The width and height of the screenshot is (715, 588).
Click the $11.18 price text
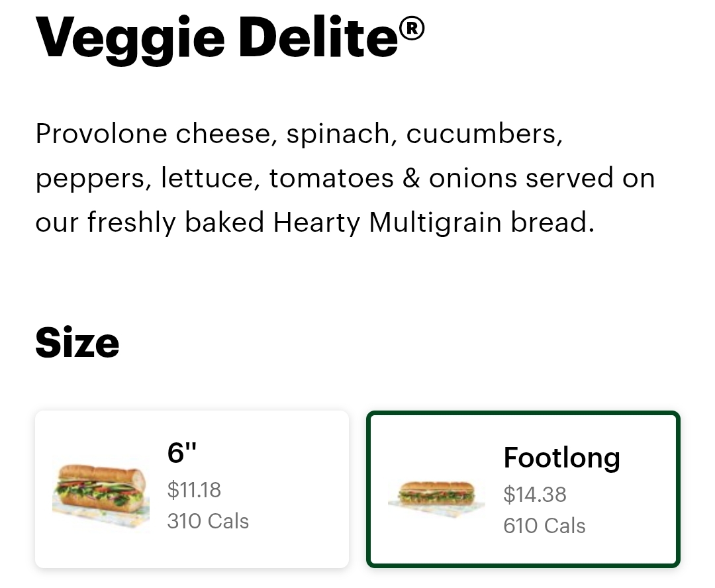pos(194,490)
